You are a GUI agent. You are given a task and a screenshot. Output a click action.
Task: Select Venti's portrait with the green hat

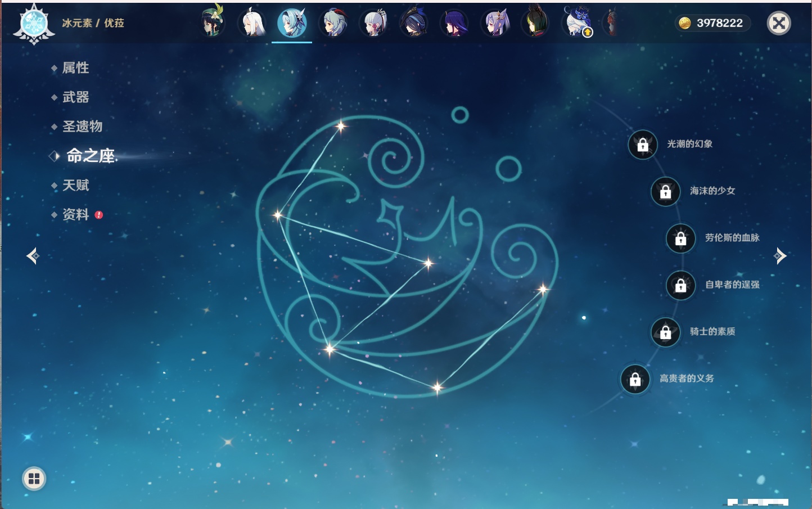pyautogui.click(x=213, y=23)
